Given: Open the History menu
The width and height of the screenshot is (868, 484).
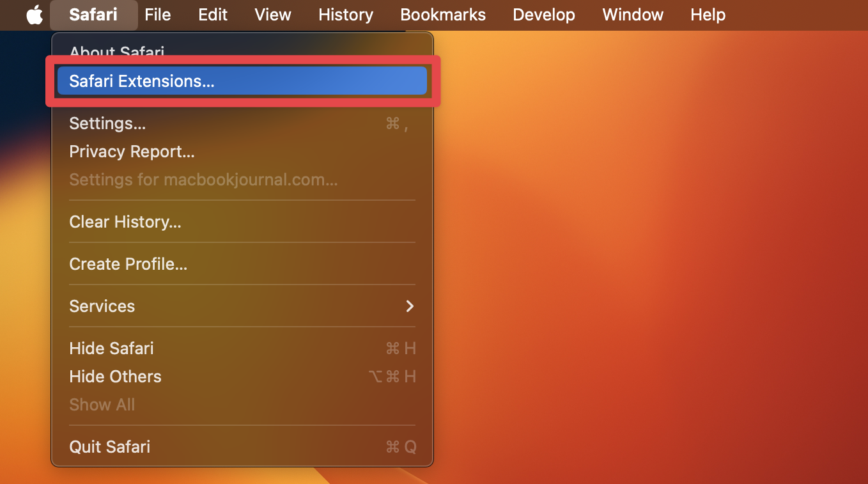Looking at the screenshot, I should (345, 15).
